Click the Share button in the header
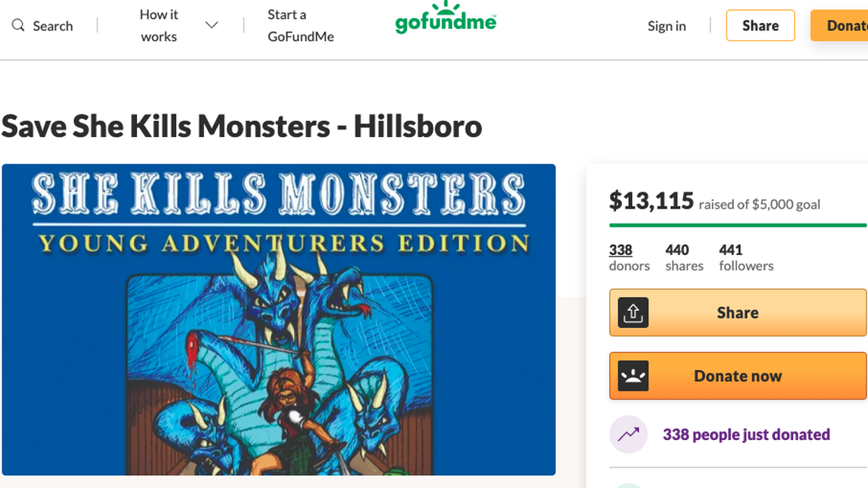868x488 pixels. pos(760,25)
